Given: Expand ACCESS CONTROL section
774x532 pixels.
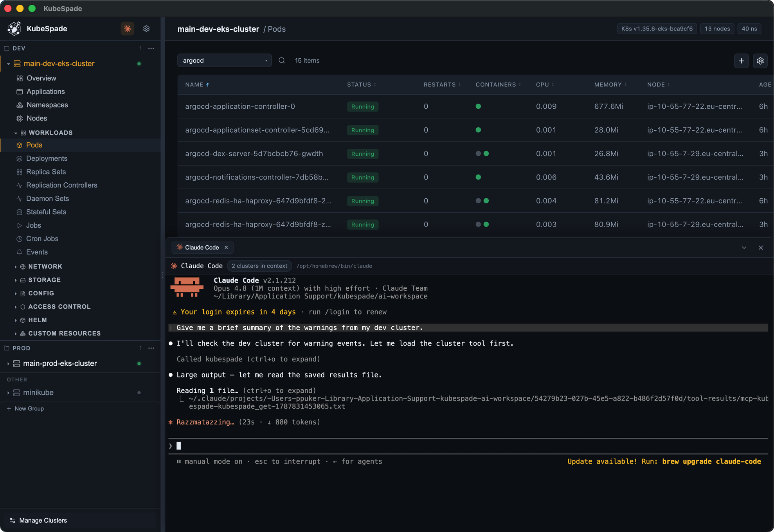Looking at the screenshot, I should (16, 307).
